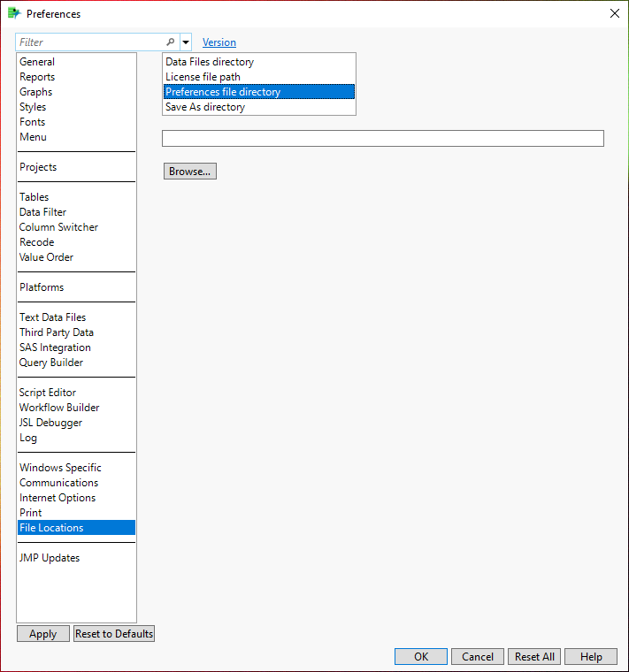The height and width of the screenshot is (672, 629).
Task: Click inside the Filter search field
Action: pyautogui.click(x=88, y=42)
